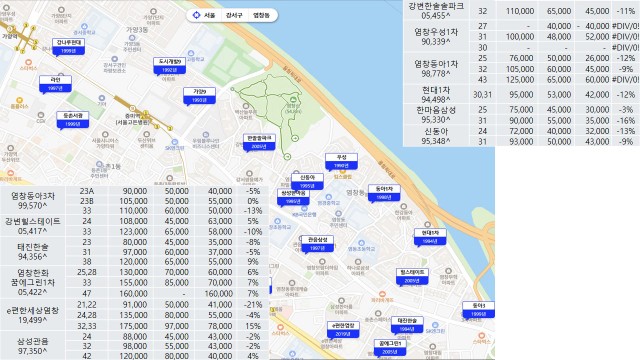This screenshot has width=640, height=360.
Task: Click the 염창동 neighborhood label on the map
Action: click(355, 192)
